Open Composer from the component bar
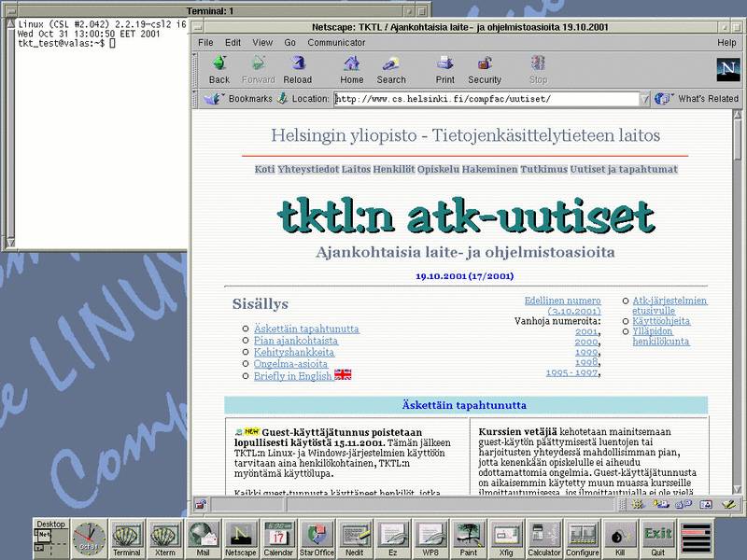Image resolution: width=747 pixels, height=560 pixels. click(x=728, y=504)
